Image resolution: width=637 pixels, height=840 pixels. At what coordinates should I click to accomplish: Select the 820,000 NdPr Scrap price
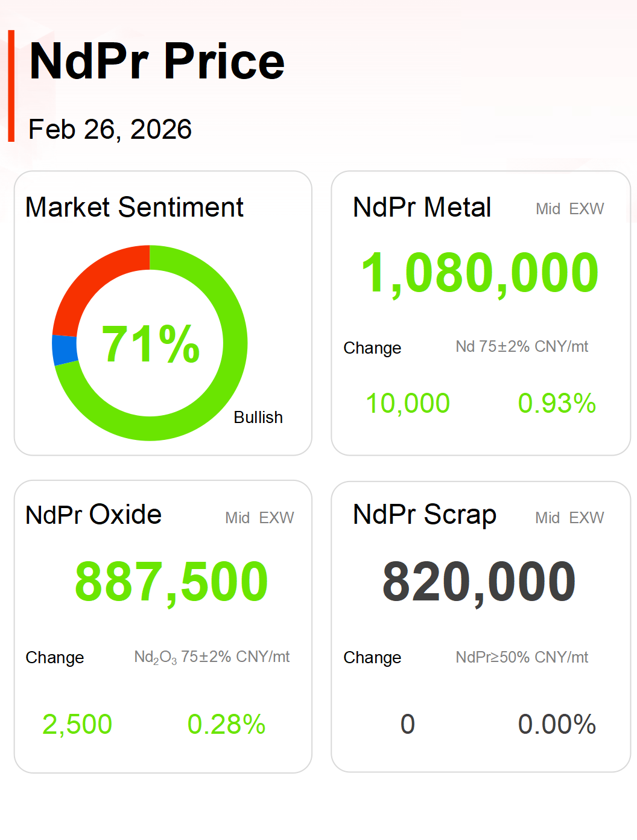[480, 582]
